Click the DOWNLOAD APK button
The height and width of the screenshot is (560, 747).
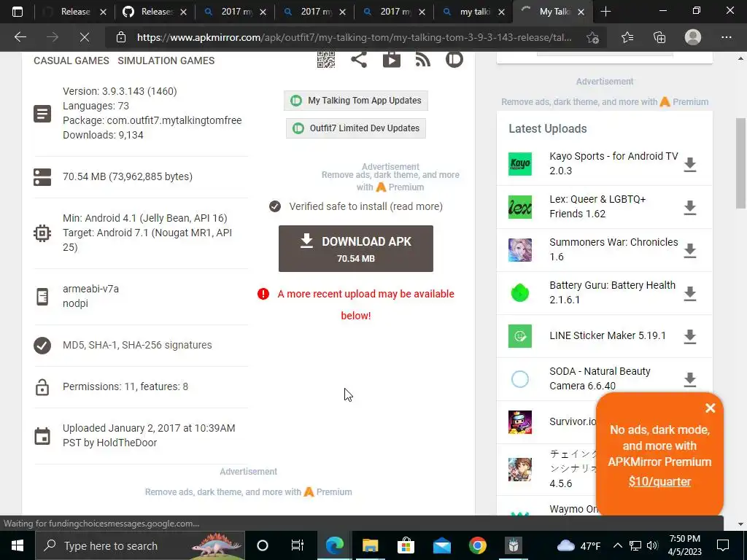tap(356, 249)
